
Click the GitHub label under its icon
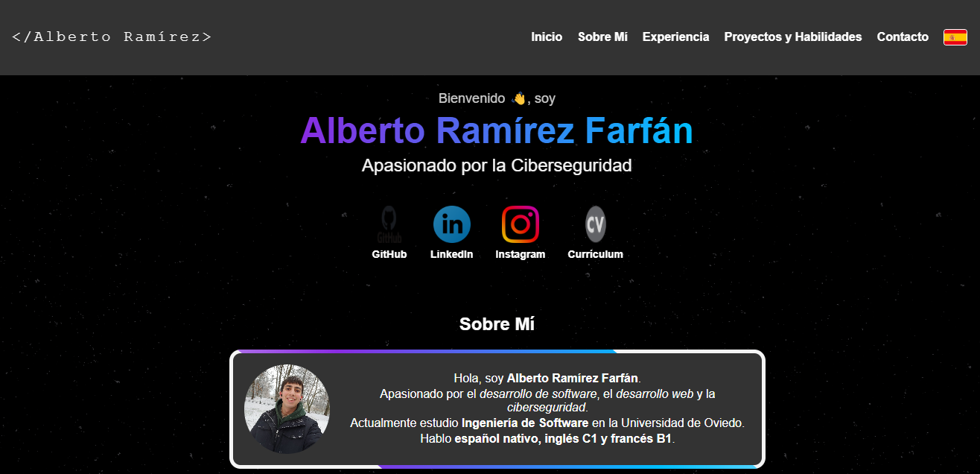tap(389, 254)
